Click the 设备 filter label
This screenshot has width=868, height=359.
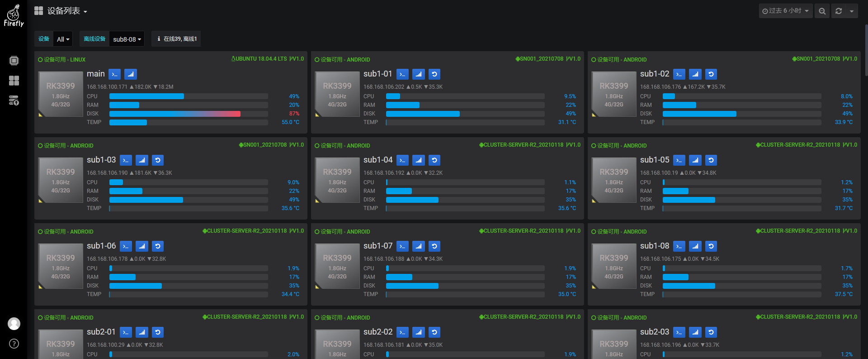pyautogui.click(x=44, y=39)
